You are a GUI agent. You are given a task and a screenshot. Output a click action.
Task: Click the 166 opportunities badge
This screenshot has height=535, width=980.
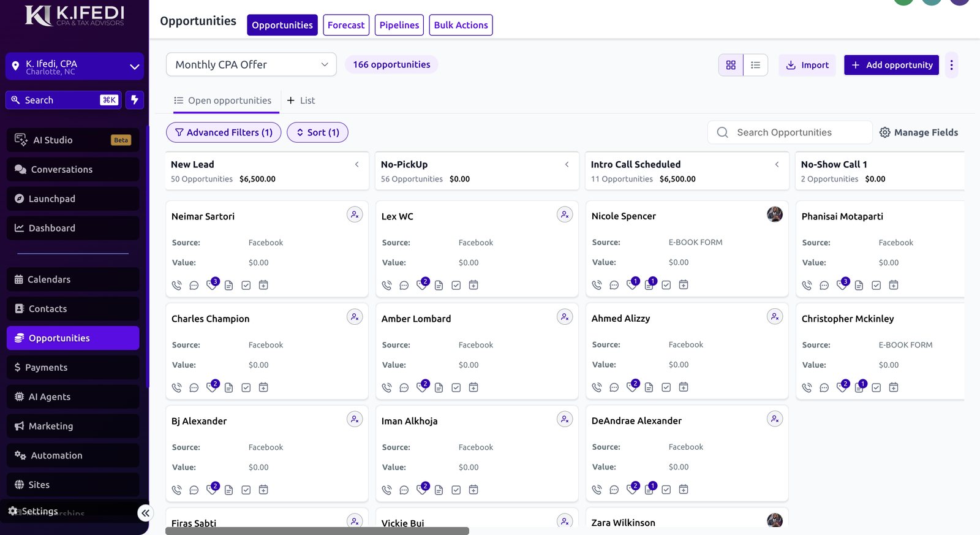pyautogui.click(x=391, y=64)
